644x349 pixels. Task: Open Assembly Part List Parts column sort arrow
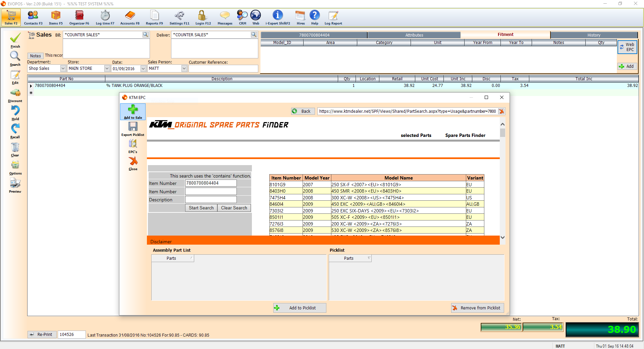191,258
